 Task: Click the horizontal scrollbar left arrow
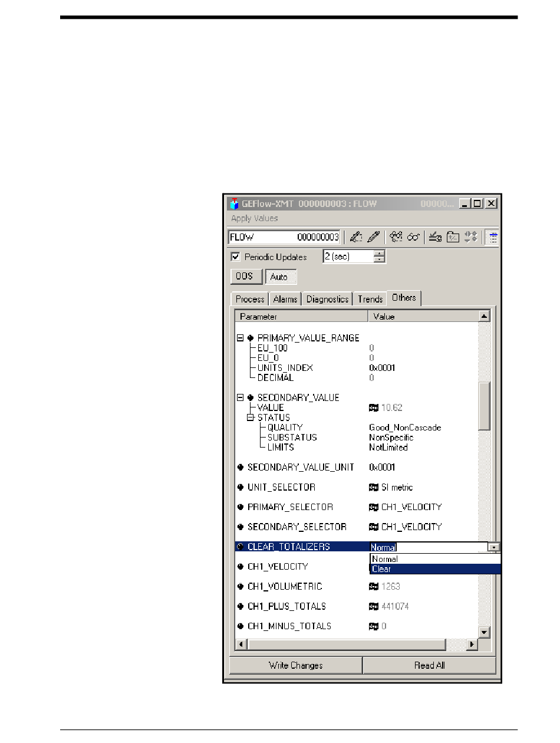tap(240, 645)
